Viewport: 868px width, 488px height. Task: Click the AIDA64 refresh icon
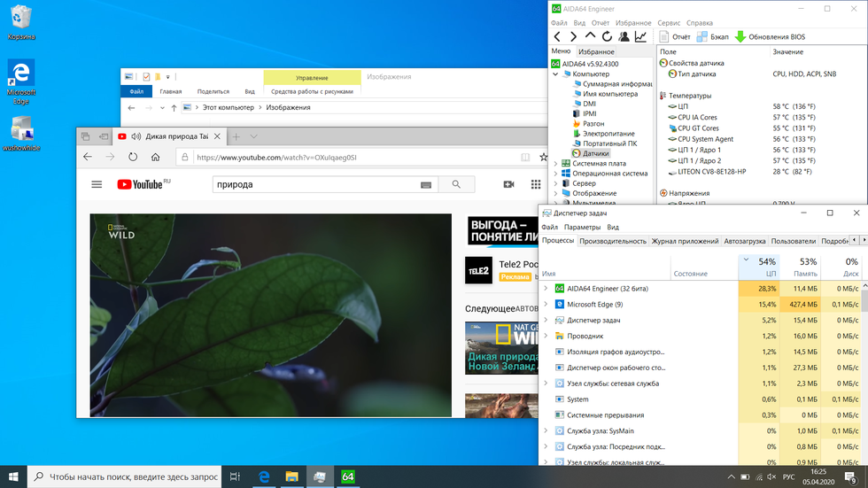pos(608,37)
